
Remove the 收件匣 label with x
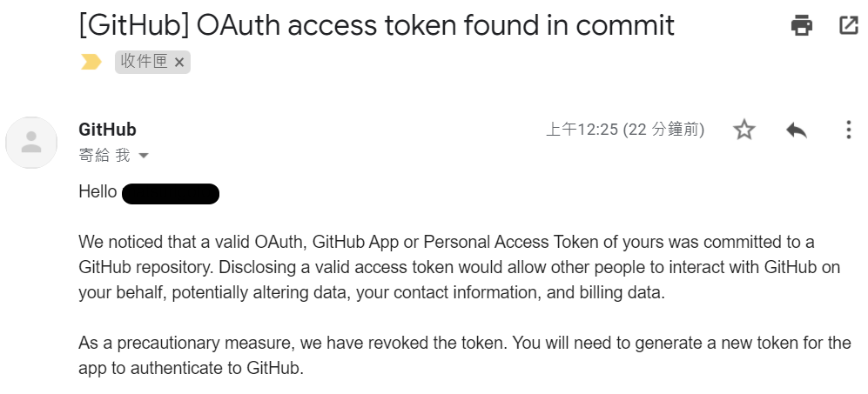click(179, 62)
